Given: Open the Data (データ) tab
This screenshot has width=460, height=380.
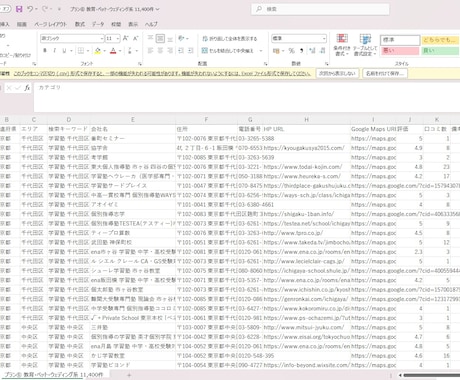Looking at the screenshot, I should click(98, 24).
